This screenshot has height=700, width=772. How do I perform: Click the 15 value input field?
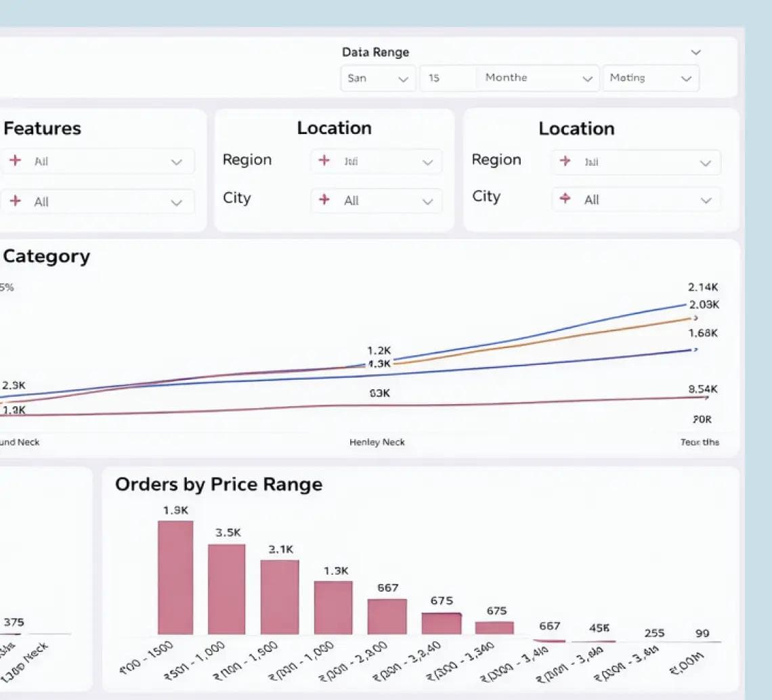point(448,79)
